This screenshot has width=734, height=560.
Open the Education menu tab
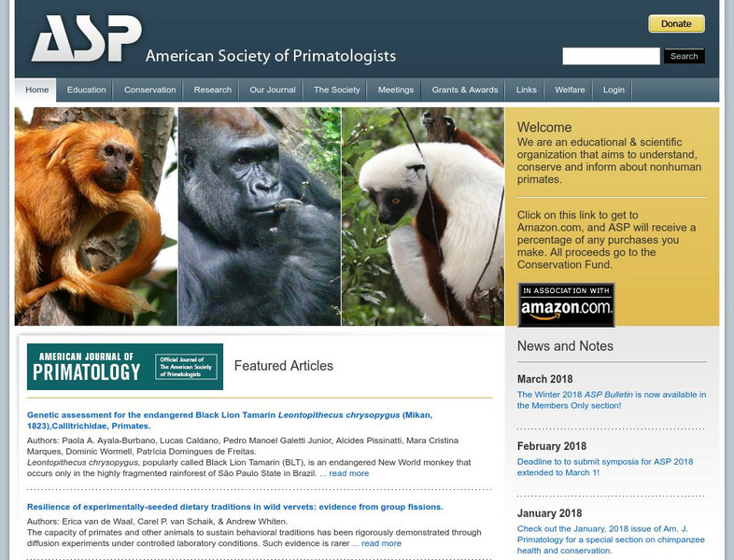coord(86,90)
